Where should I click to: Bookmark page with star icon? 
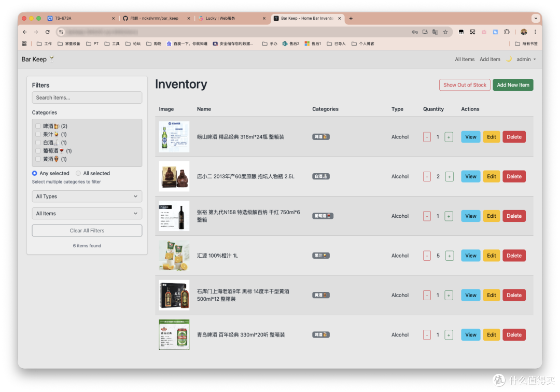[445, 32]
